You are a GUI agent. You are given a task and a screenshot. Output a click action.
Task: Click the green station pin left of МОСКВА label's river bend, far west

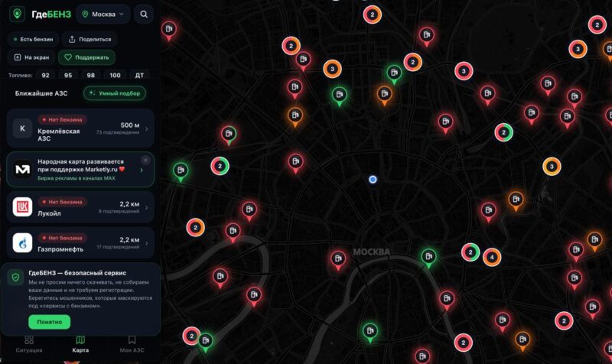click(x=181, y=171)
